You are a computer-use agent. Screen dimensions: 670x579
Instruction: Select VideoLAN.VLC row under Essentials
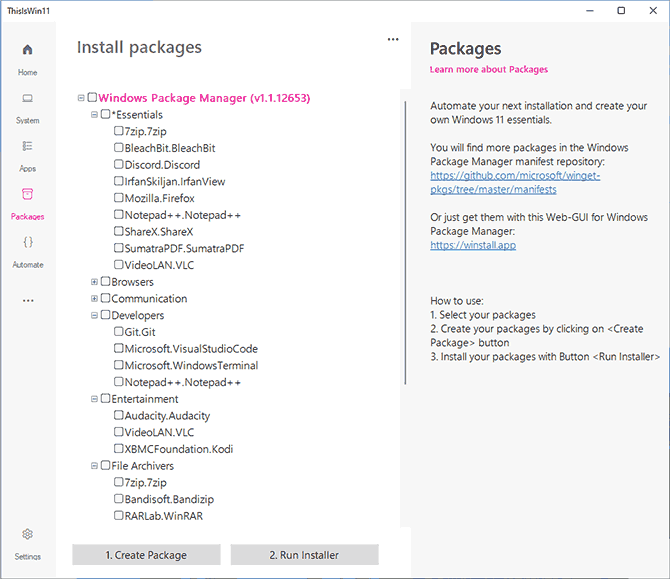(x=159, y=265)
